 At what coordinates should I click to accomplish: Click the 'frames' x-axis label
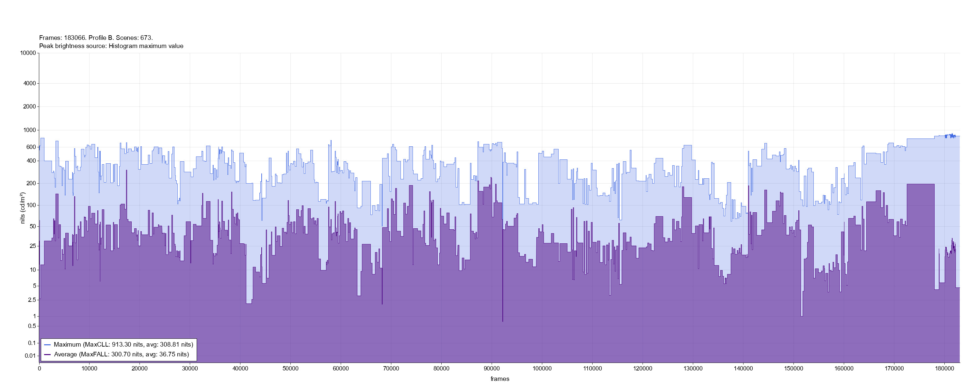tap(499, 379)
